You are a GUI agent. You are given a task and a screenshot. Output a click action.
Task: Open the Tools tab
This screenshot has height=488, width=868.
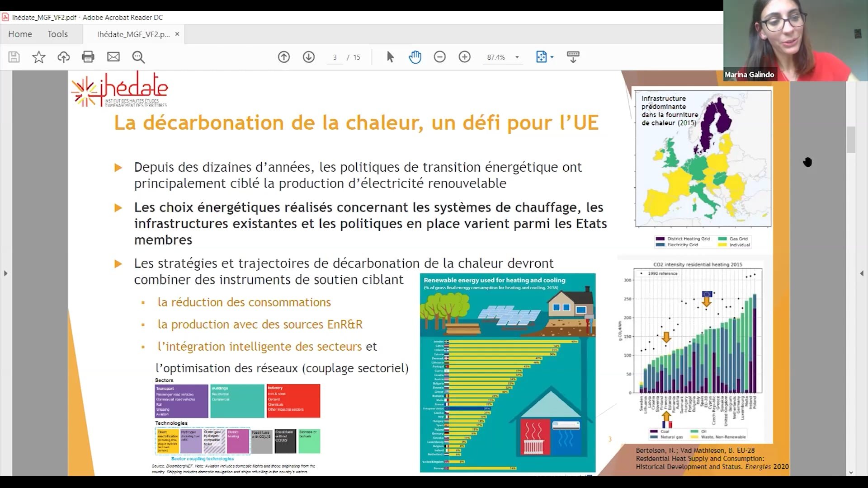57,34
